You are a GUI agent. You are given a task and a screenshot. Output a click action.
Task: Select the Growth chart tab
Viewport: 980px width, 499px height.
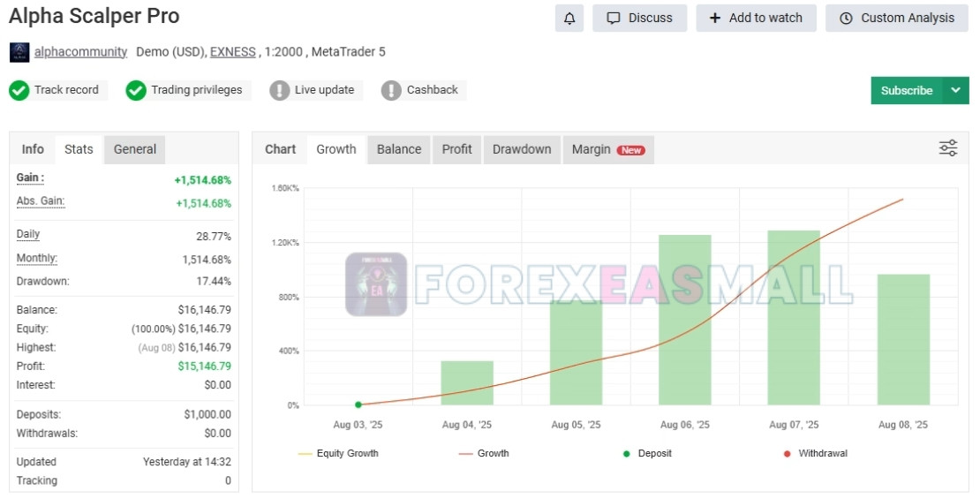point(336,149)
